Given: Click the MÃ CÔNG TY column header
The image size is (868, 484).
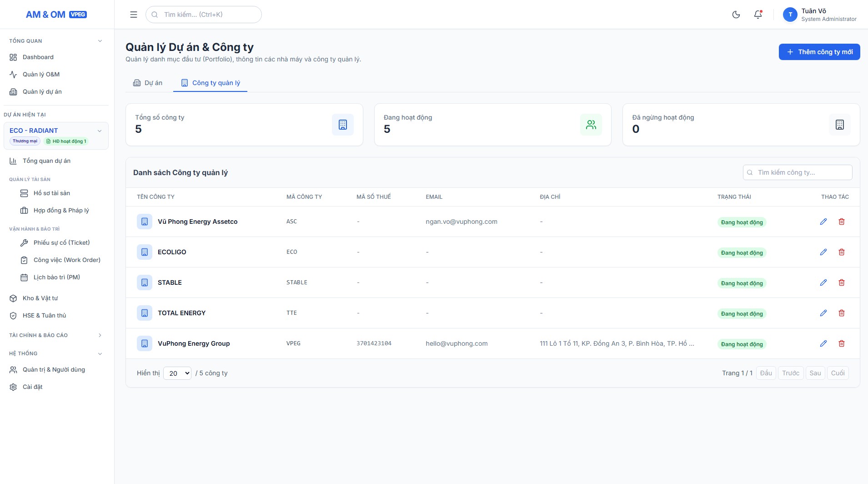Looking at the screenshot, I should 304,197.
